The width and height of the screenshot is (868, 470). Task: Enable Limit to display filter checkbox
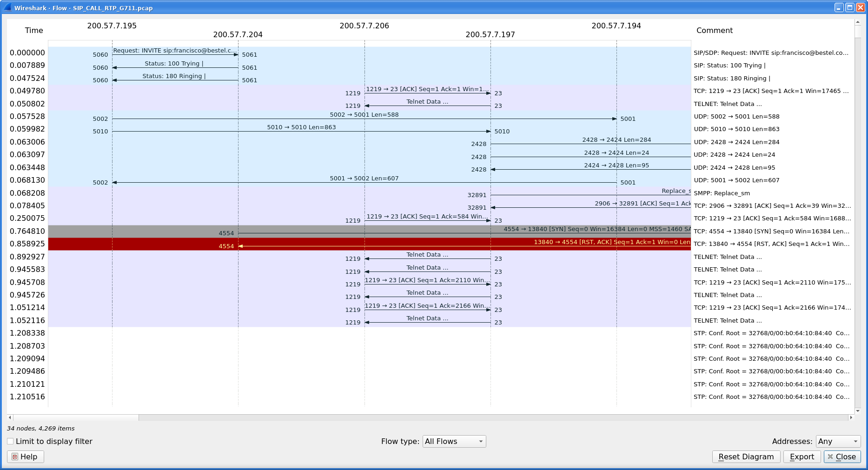click(10, 441)
